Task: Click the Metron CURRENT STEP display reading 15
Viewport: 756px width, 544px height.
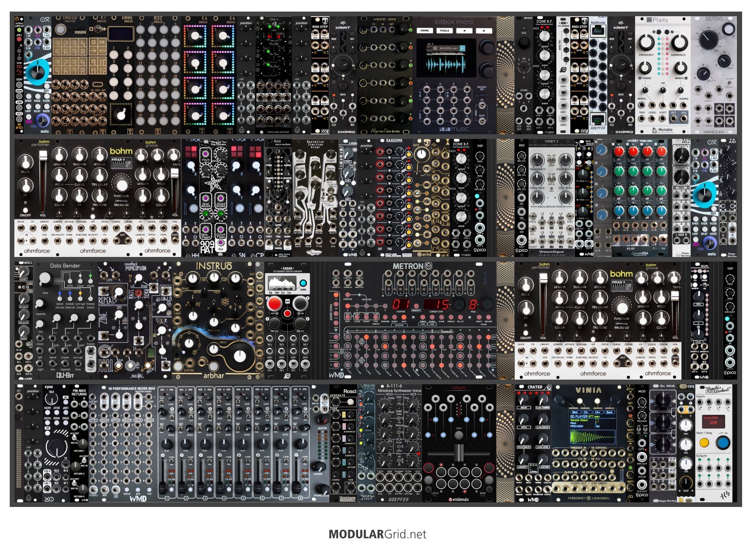Action: [x=436, y=304]
